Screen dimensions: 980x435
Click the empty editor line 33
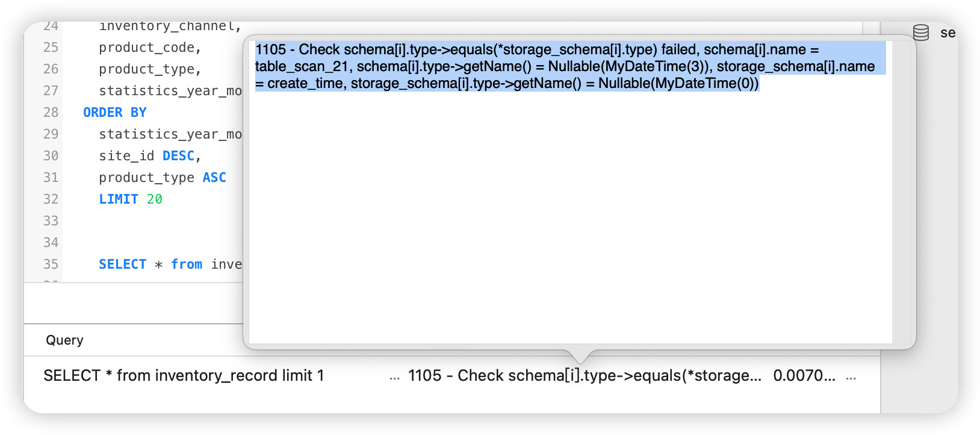point(150,221)
